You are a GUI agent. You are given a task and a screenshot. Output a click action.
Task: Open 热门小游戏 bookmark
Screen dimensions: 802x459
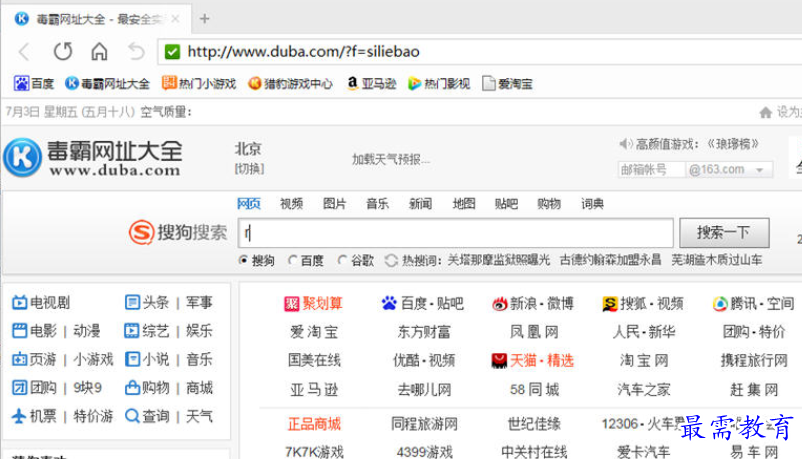(x=199, y=83)
